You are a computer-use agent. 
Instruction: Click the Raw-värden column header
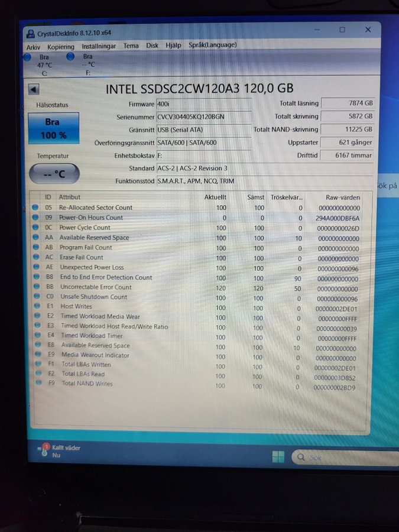[x=342, y=197]
